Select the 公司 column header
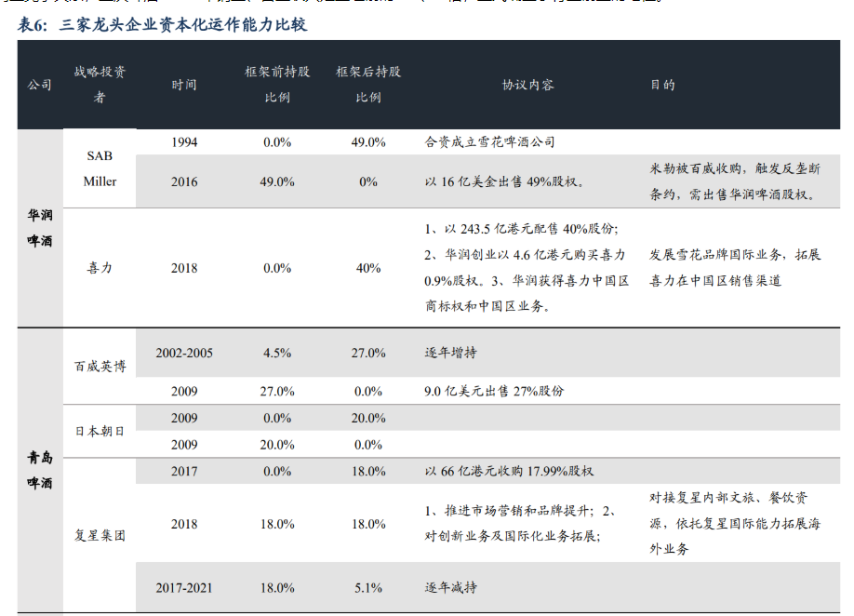The image size is (854, 616). (40, 85)
